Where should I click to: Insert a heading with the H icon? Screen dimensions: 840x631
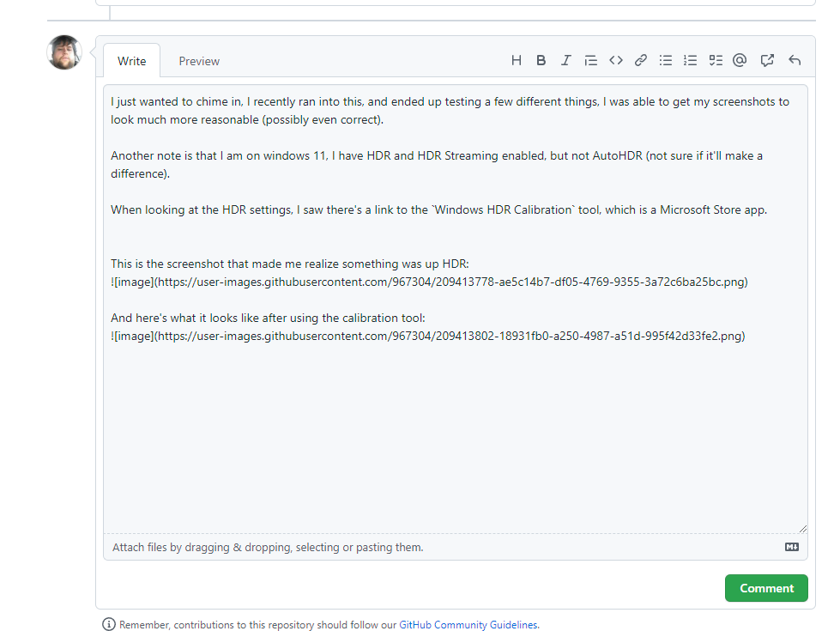[516, 60]
